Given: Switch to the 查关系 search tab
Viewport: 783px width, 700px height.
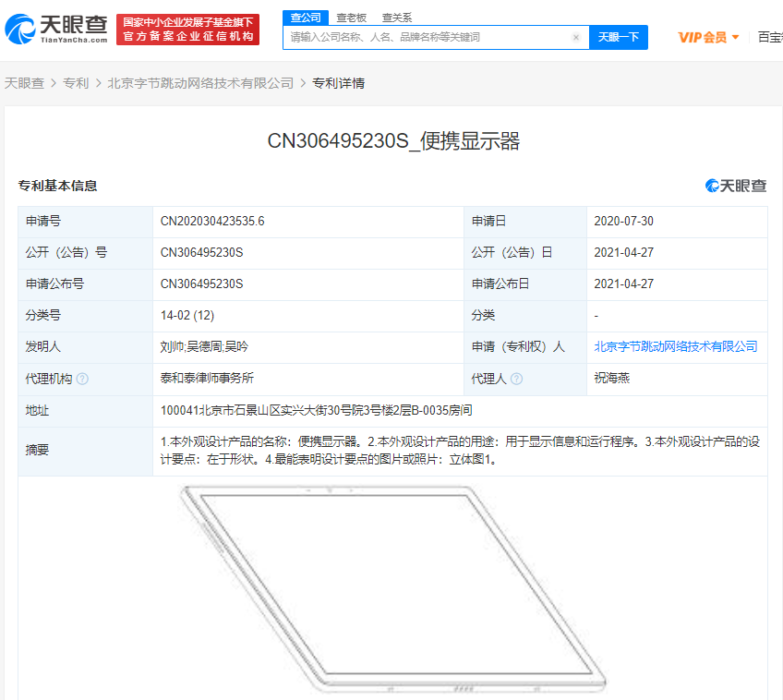Looking at the screenshot, I should click(397, 18).
